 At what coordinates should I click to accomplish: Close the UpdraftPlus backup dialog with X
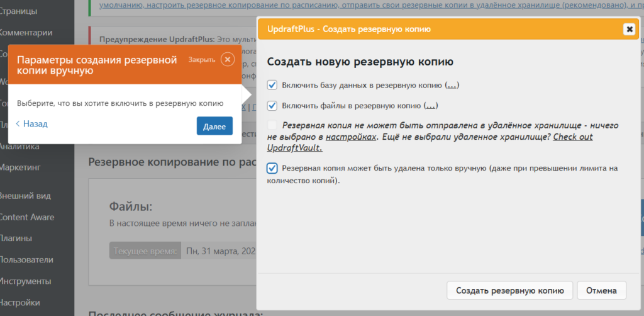[x=629, y=30]
